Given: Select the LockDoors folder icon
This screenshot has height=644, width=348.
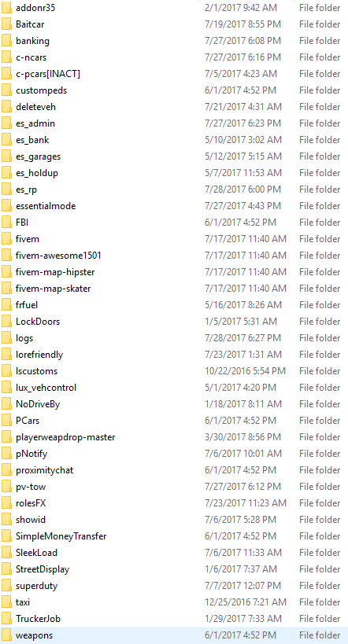Looking at the screenshot, I should coord(6,321).
